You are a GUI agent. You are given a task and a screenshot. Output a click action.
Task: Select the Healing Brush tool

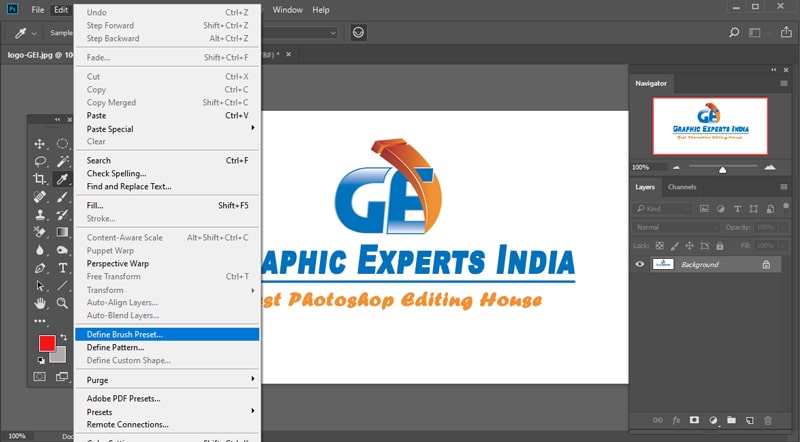(39, 197)
